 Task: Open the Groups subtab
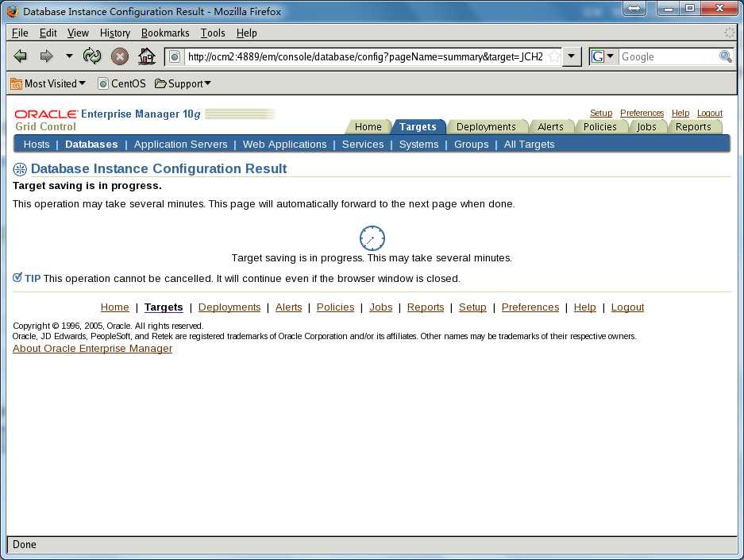click(471, 145)
